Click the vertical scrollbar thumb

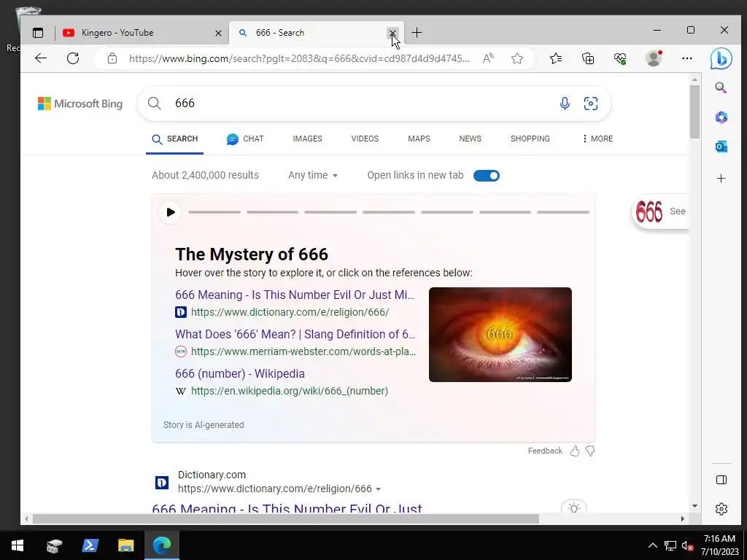click(694, 112)
